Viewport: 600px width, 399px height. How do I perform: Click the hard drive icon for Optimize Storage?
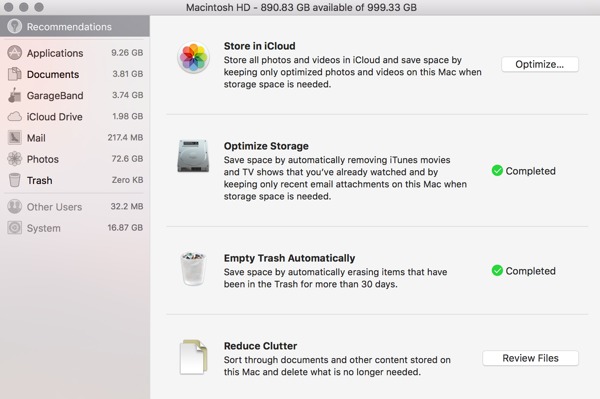(193, 156)
